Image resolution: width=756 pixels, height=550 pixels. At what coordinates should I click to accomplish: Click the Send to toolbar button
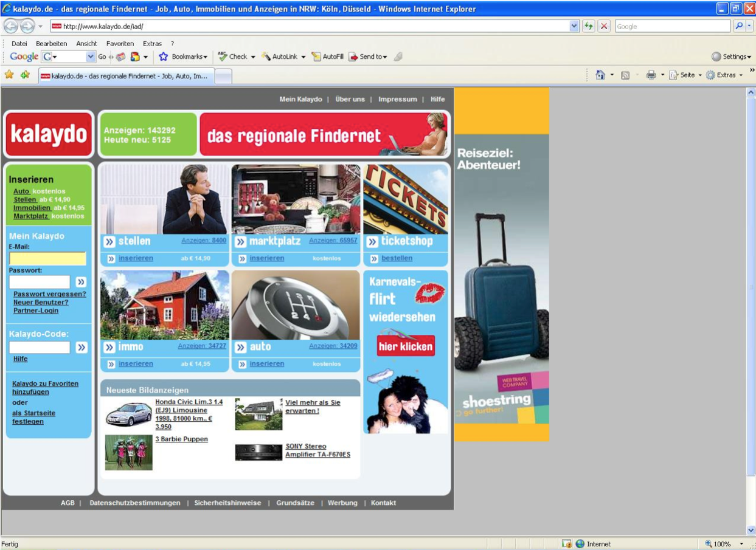point(368,57)
